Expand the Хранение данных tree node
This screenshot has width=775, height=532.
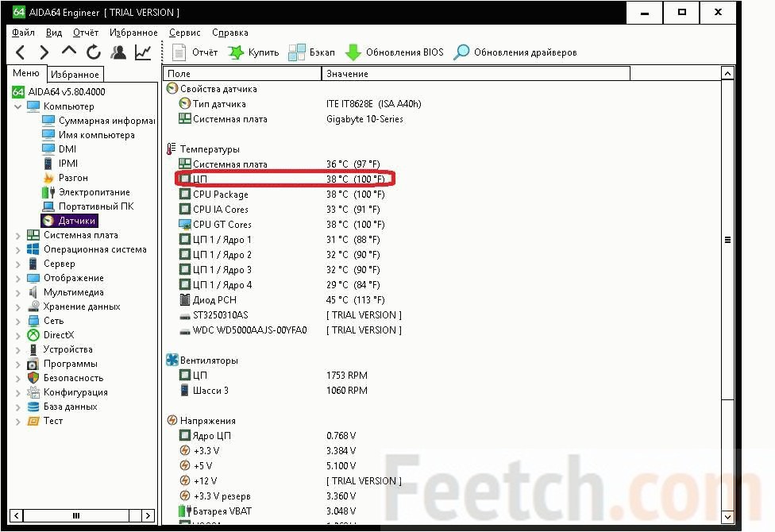coord(17,307)
